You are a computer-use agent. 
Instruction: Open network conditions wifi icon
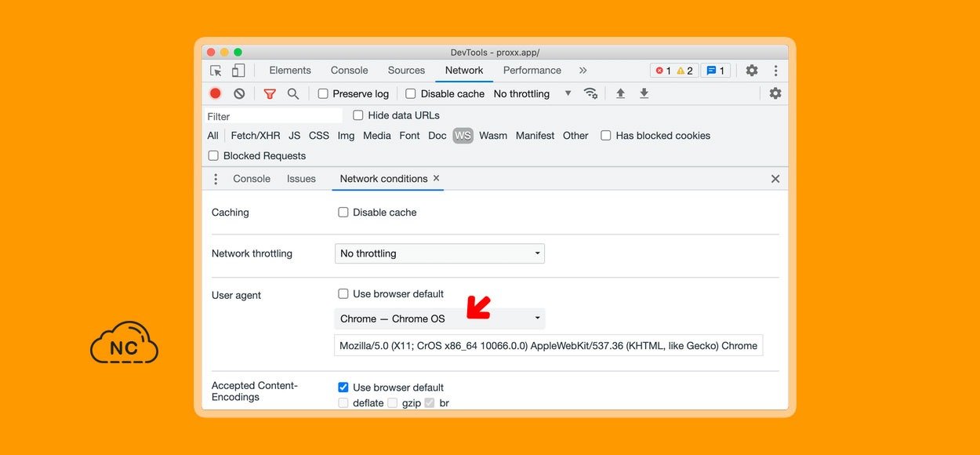590,93
